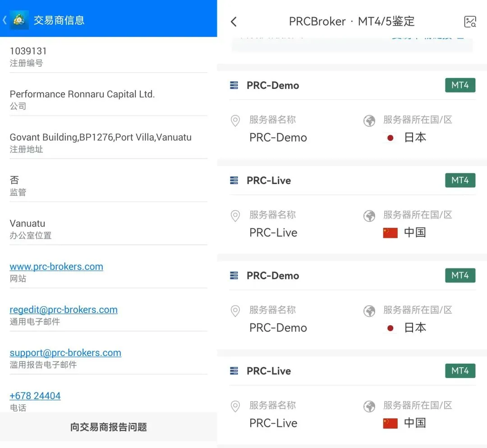This screenshot has width=487, height=448.
Task: Click MT4 badge on first PRC-Demo card
Action: point(460,85)
